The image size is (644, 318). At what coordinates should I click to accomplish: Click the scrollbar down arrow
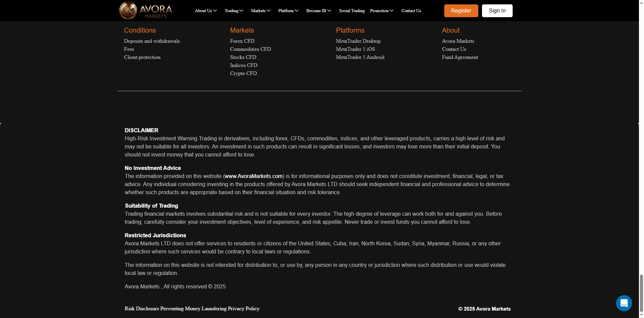[x=641, y=315]
